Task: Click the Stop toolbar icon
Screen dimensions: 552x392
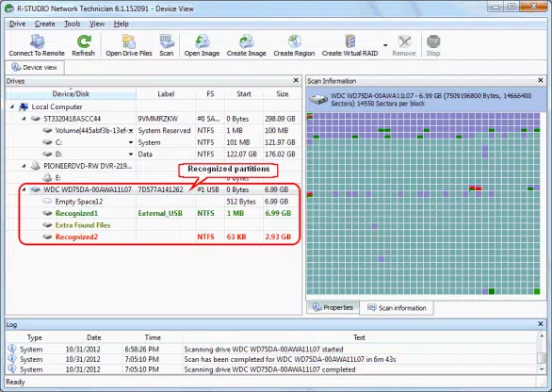Action: click(433, 45)
